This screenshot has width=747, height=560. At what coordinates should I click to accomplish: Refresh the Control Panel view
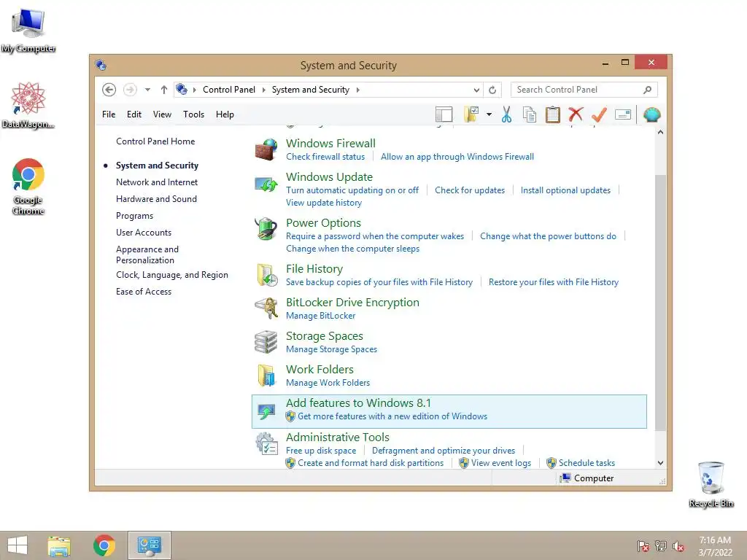(492, 90)
